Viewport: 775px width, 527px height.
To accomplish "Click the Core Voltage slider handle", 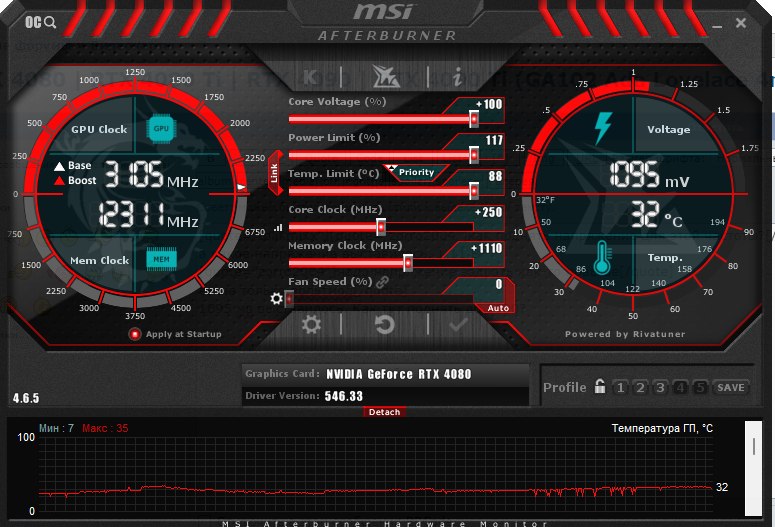I will pyautogui.click(x=474, y=119).
